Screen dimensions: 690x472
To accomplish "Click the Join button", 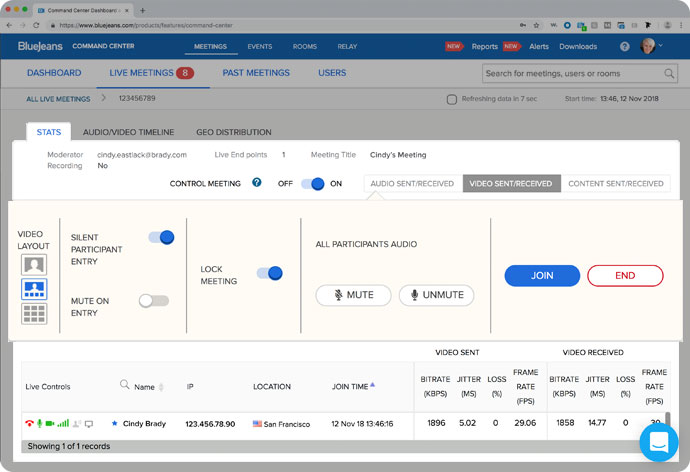I will (542, 276).
